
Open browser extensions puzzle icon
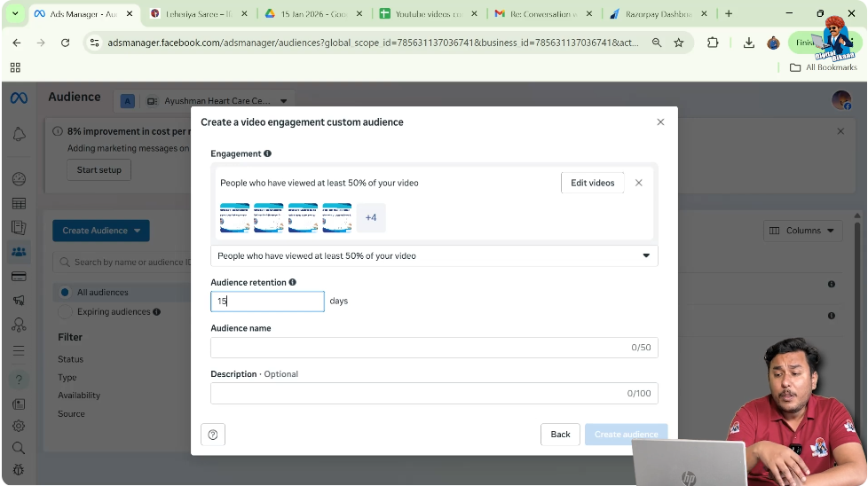(x=713, y=43)
